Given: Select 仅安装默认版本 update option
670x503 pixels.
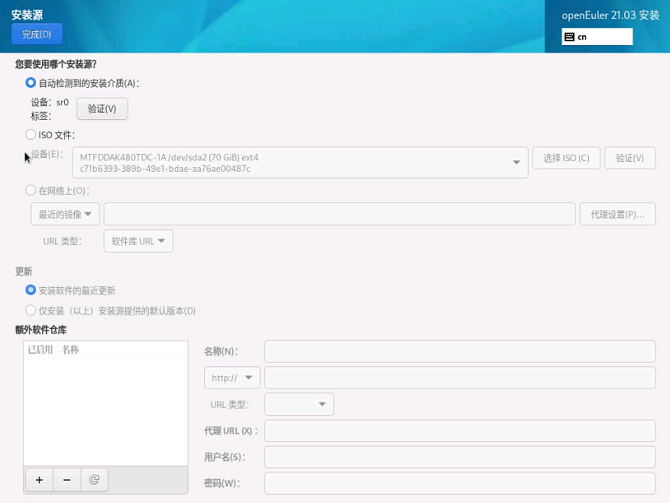Looking at the screenshot, I should coord(31,311).
